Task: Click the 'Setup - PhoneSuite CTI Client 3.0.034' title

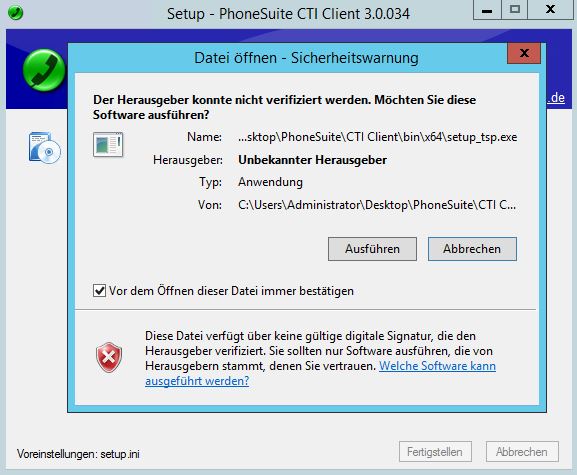Action: pyautogui.click(x=288, y=14)
